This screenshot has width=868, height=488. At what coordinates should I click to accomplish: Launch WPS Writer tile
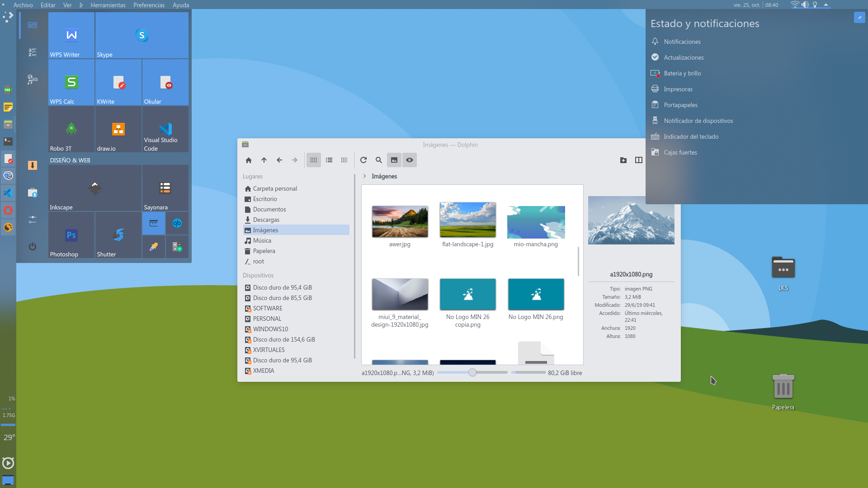(71, 35)
